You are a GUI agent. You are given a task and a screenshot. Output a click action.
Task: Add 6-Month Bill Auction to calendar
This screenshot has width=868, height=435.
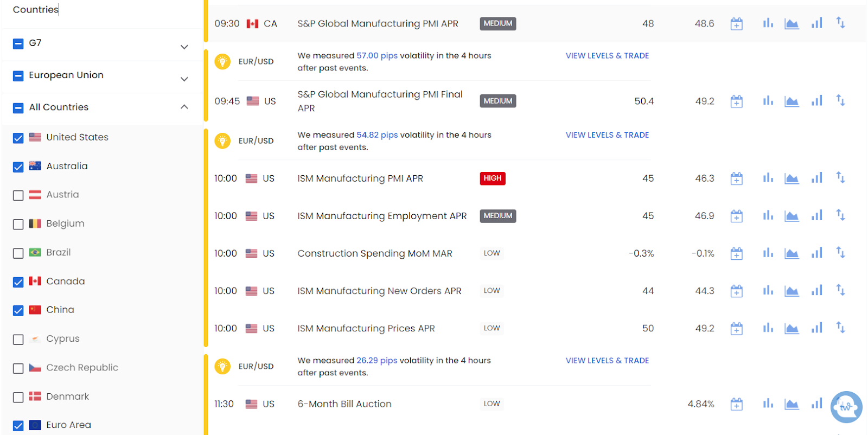[x=736, y=404]
